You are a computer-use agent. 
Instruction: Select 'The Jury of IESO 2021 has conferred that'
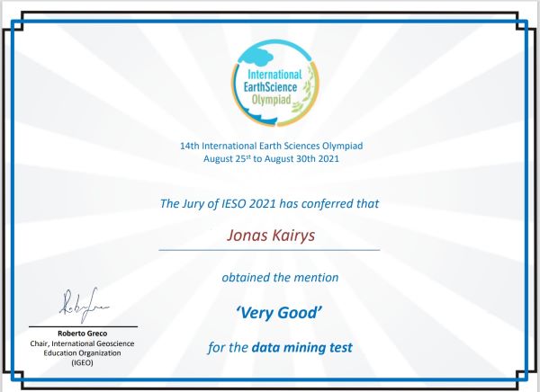[x=269, y=203]
